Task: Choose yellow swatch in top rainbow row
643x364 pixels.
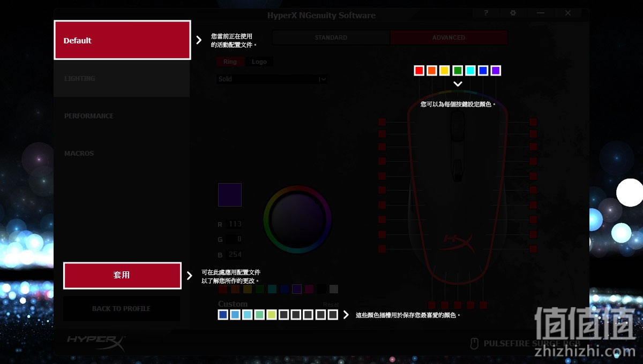Action: pos(445,71)
